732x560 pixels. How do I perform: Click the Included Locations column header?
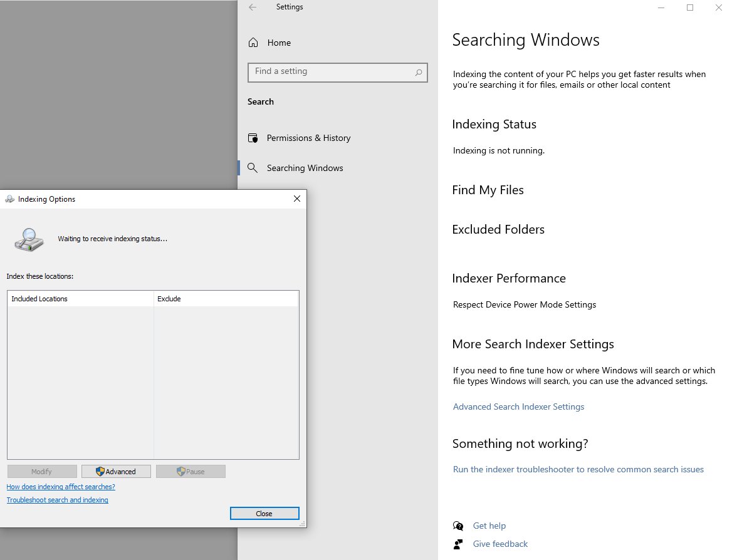[x=80, y=299]
